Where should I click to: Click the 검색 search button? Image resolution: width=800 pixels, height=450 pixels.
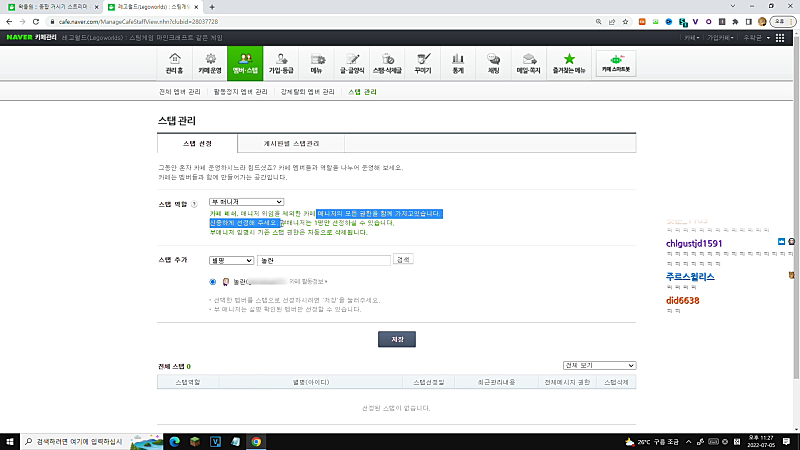(x=403, y=260)
